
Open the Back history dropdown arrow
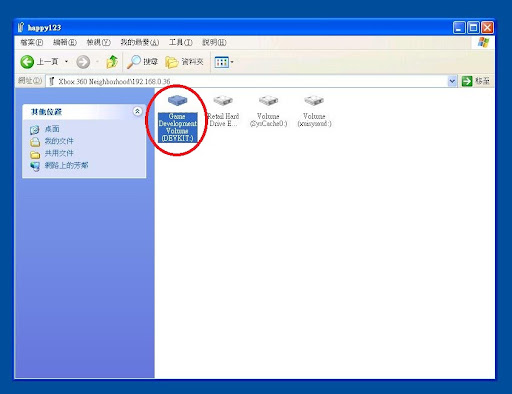[66, 62]
